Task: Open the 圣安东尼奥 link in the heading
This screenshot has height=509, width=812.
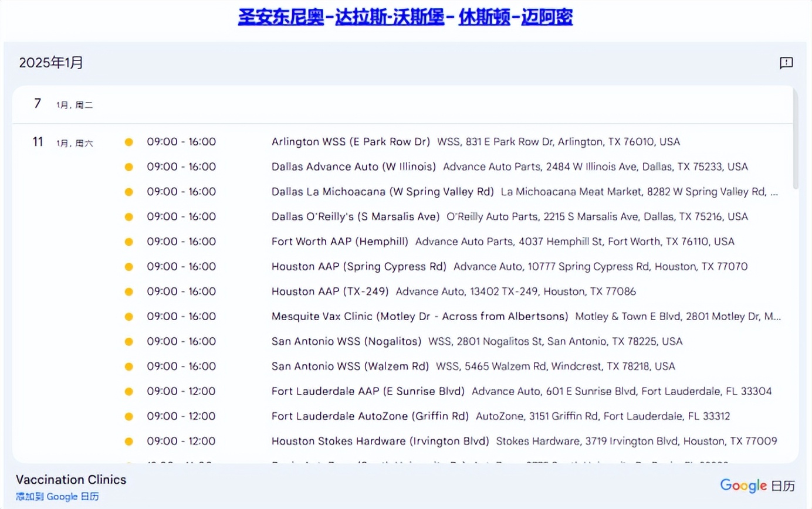Action: 281,17
